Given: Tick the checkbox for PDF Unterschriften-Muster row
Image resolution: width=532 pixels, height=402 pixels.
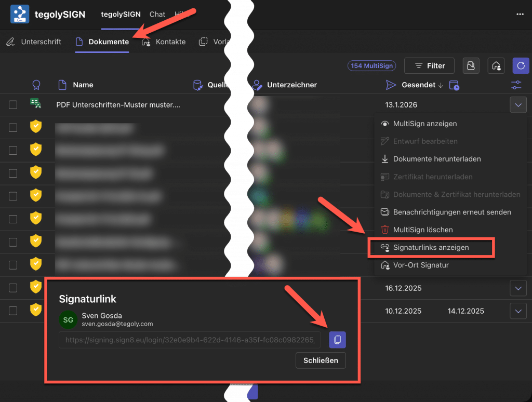Looking at the screenshot, I should click(13, 105).
